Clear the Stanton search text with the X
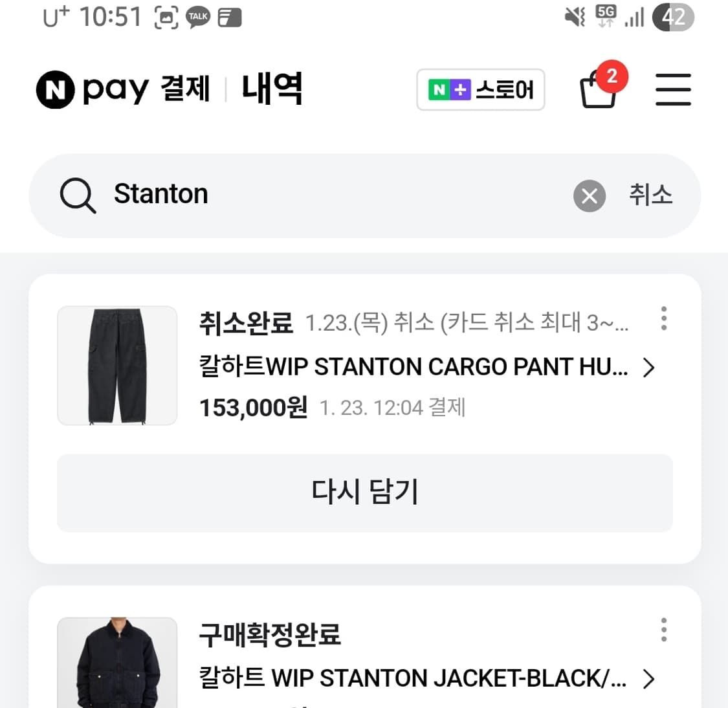Screen dimensions: 728x708 coord(589,196)
